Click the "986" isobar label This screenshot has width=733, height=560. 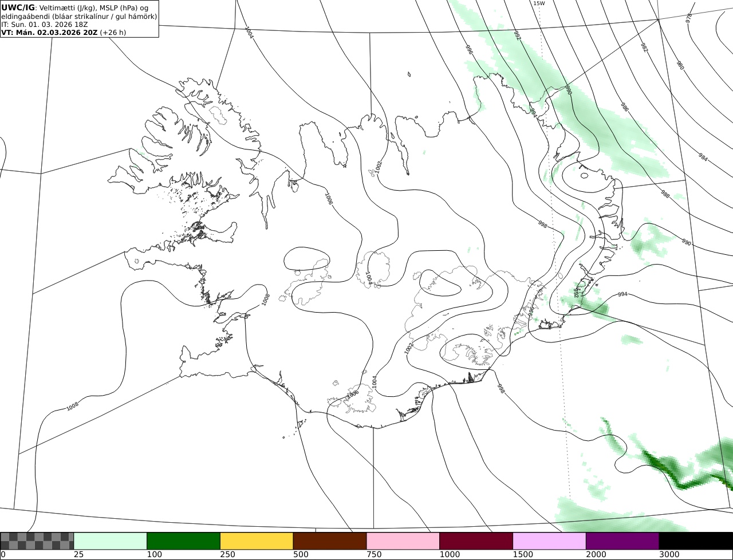(625, 107)
